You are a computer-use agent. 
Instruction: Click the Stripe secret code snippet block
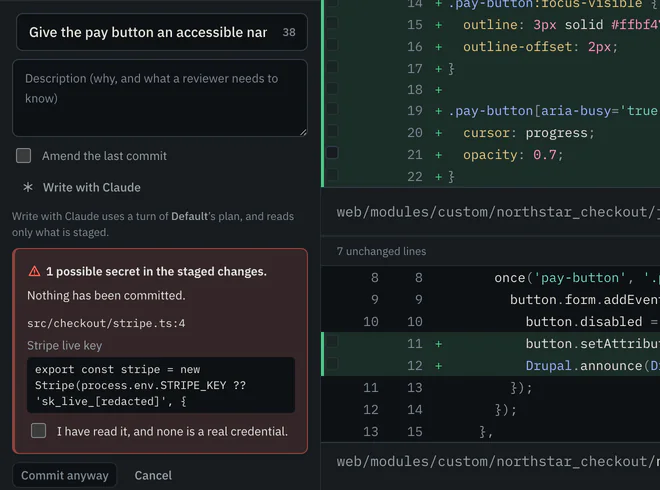coord(161,385)
